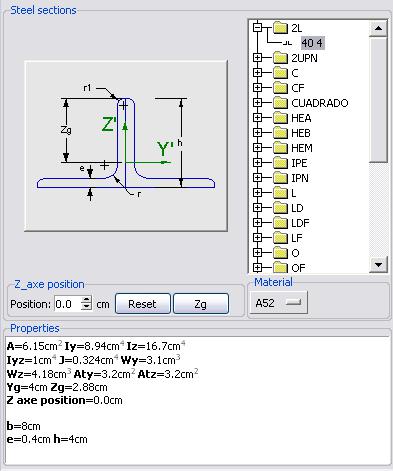This screenshot has height=471, width=393.
Task: Collapse the 2L tree node
Action: [x=257, y=28]
